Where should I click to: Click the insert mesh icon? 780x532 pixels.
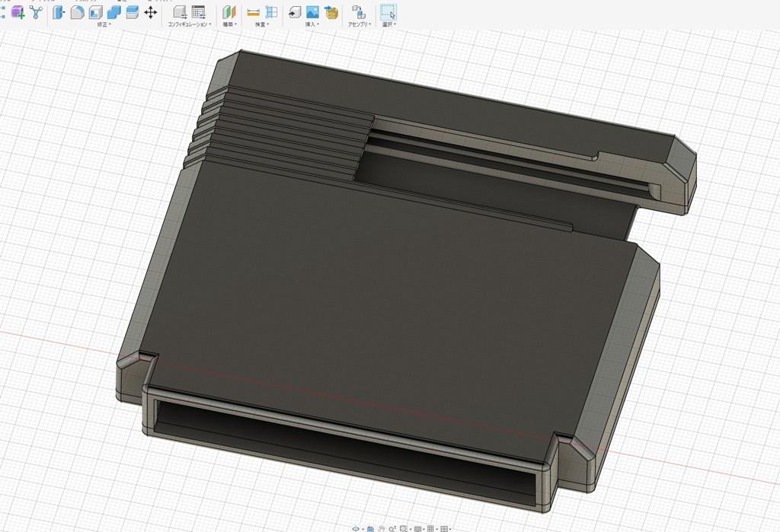pyautogui.click(x=331, y=12)
